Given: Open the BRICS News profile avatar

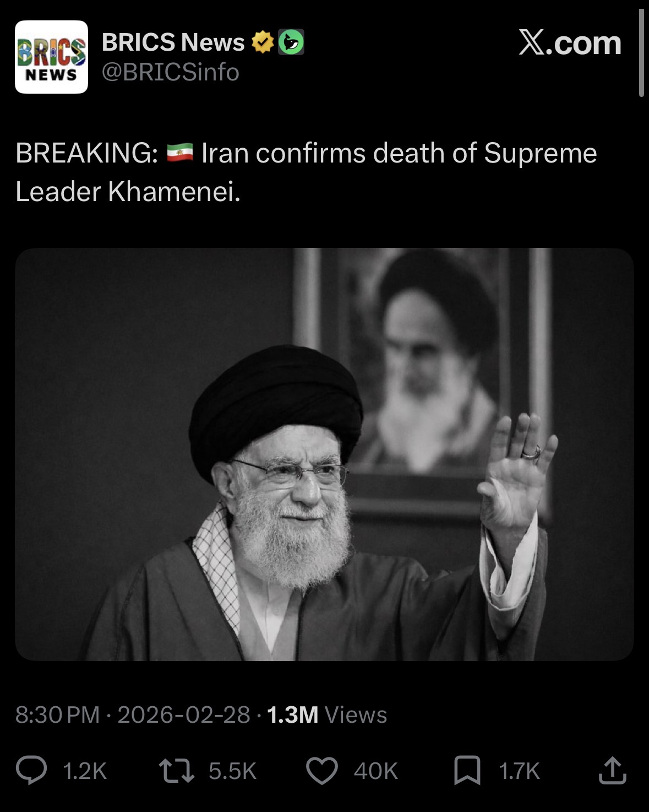Looking at the screenshot, I should (x=51, y=57).
